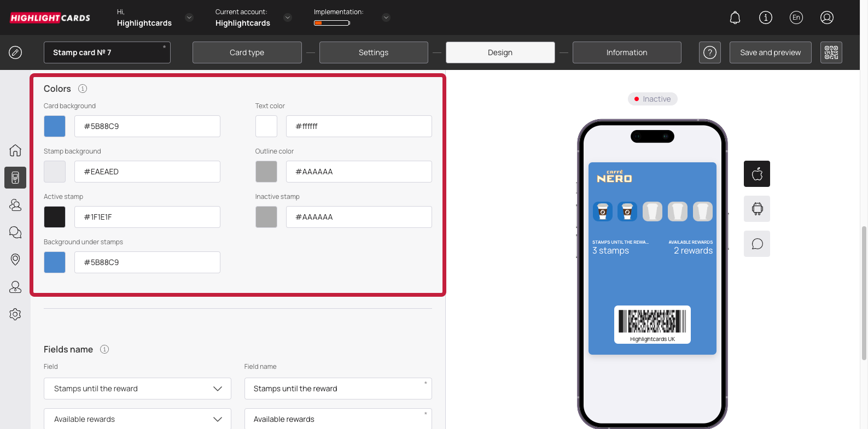The image size is (868, 429).
Task: Click the help question mark button
Action: pos(709,52)
